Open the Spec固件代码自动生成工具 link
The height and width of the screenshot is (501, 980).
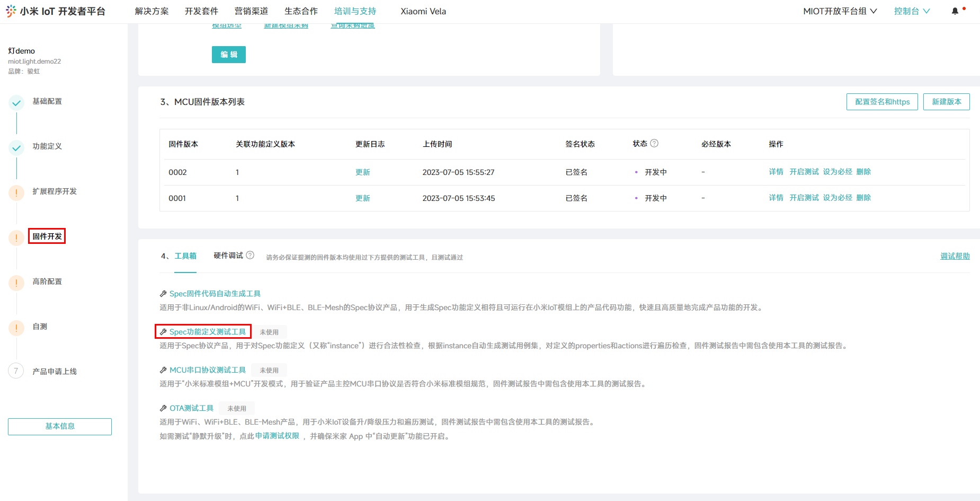[215, 294]
